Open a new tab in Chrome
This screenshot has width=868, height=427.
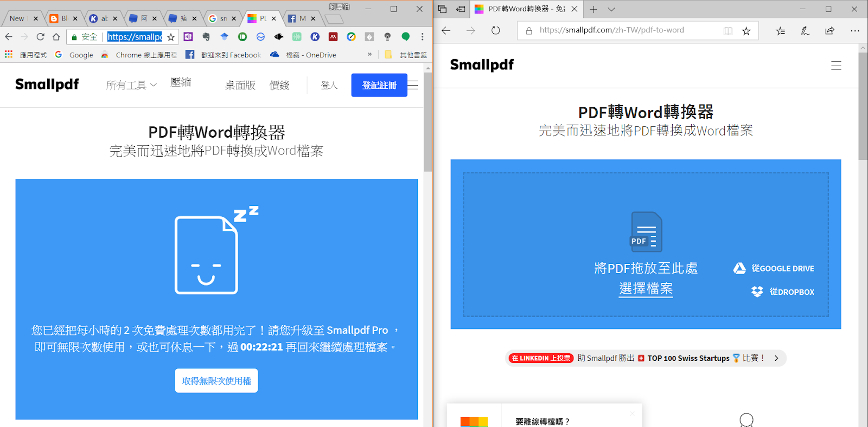334,19
